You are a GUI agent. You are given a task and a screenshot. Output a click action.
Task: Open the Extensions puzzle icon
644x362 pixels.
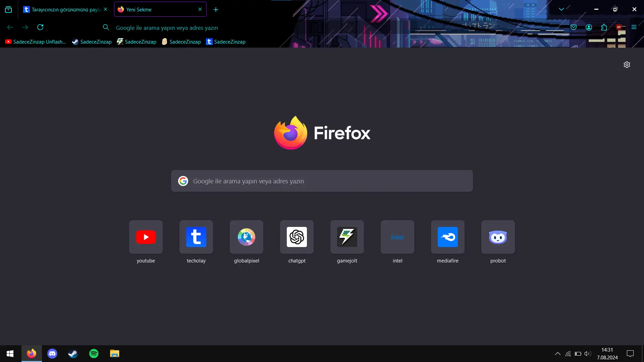(604, 27)
